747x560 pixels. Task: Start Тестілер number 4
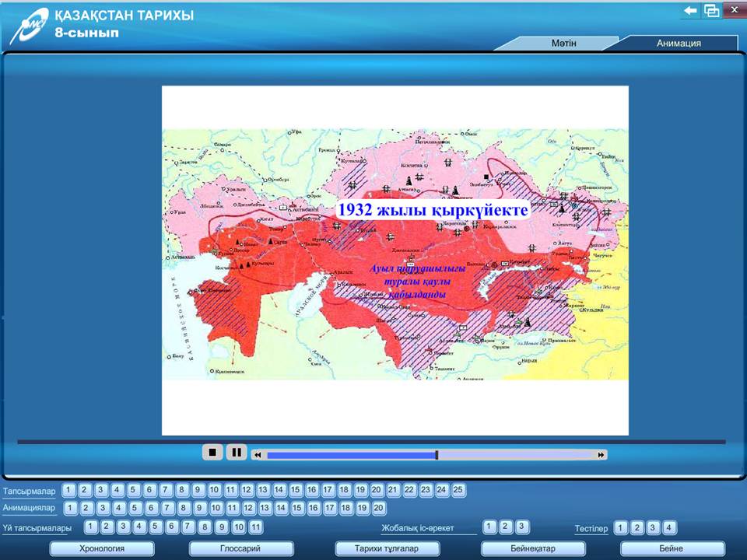pos(669,527)
